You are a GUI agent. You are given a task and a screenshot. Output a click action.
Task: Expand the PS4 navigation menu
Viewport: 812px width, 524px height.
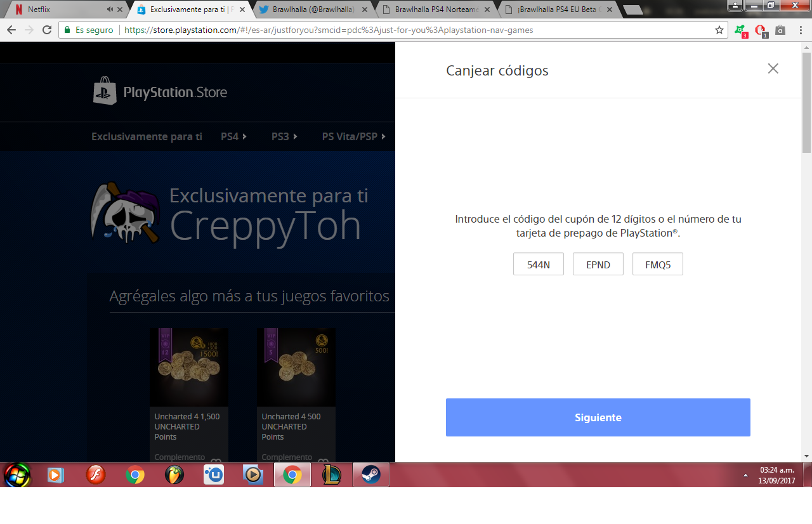coord(234,136)
